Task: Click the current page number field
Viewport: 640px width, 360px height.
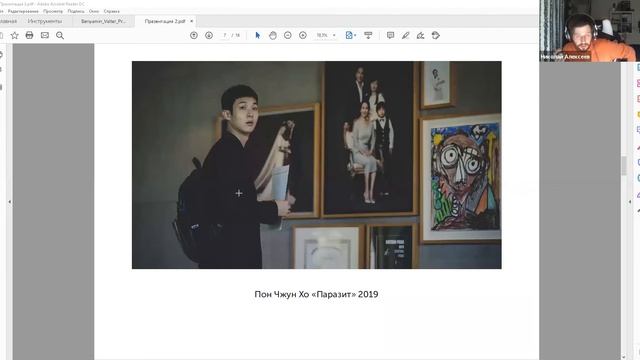Action: coord(225,36)
